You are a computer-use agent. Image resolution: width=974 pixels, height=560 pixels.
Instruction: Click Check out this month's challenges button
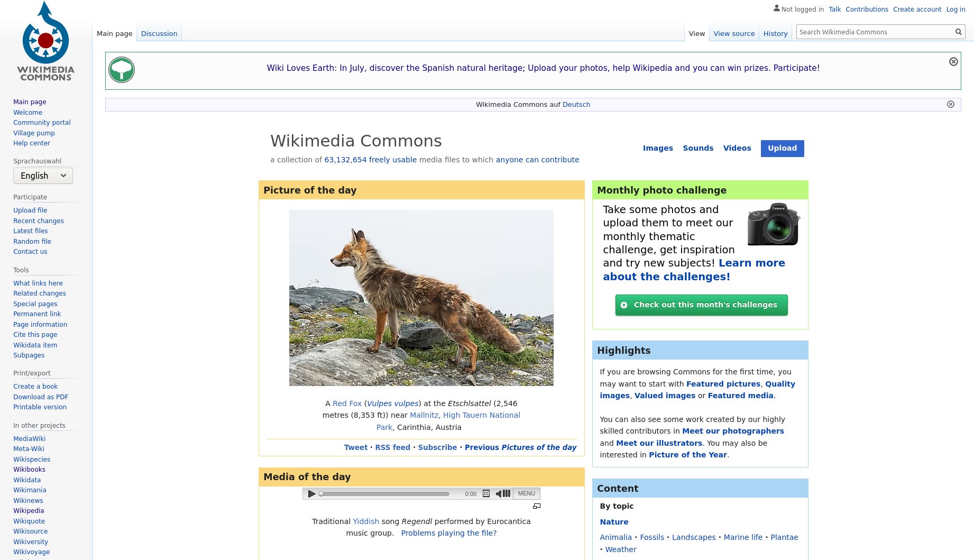(x=701, y=305)
